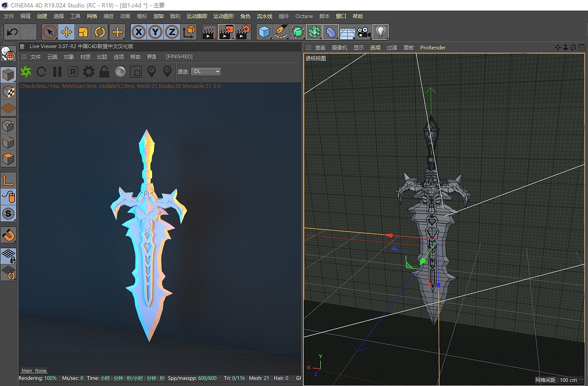Image resolution: width=588 pixels, height=386 pixels.
Task: Restart render with circular arrow icon
Action: (42, 72)
